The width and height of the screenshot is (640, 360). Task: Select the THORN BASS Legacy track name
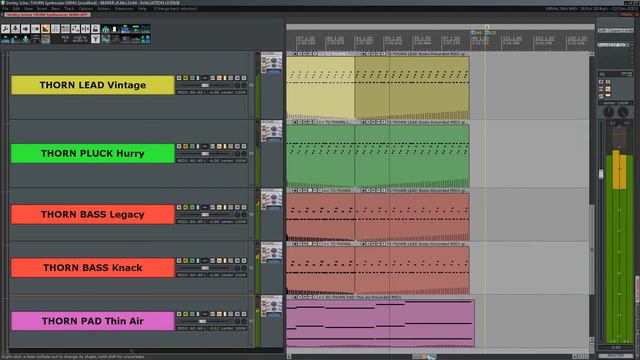point(93,214)
